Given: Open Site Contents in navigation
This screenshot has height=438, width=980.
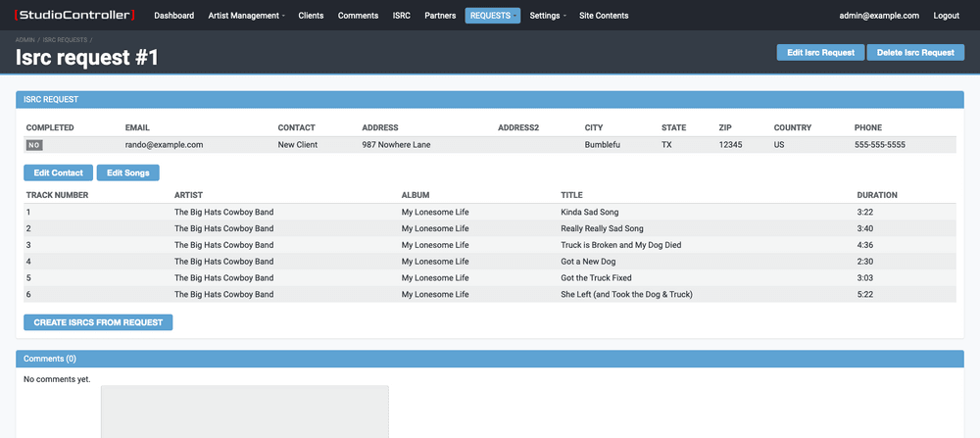Looking at the screenshot, I should tap(604, 16).
